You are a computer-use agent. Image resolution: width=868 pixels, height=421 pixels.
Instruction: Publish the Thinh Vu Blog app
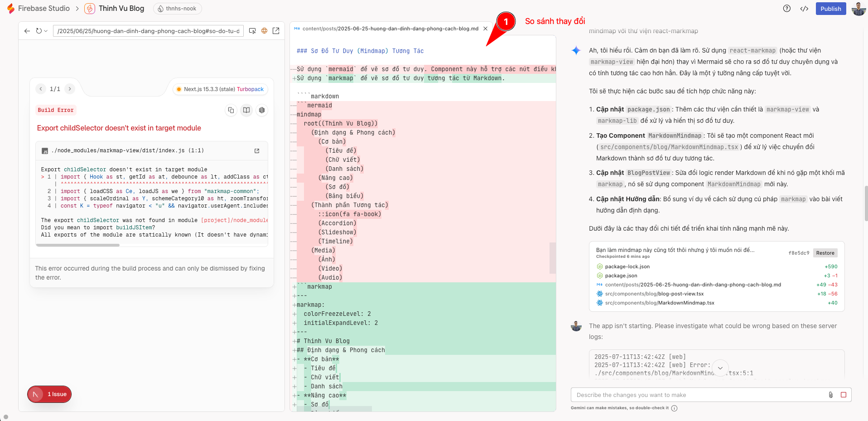point(830,9)
